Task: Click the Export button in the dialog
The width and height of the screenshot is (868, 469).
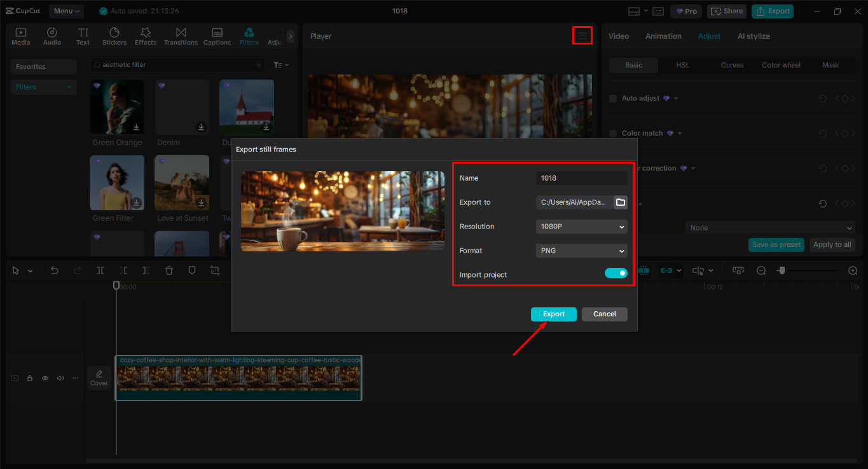Action: pyautogui.click(x=553, y=314)
